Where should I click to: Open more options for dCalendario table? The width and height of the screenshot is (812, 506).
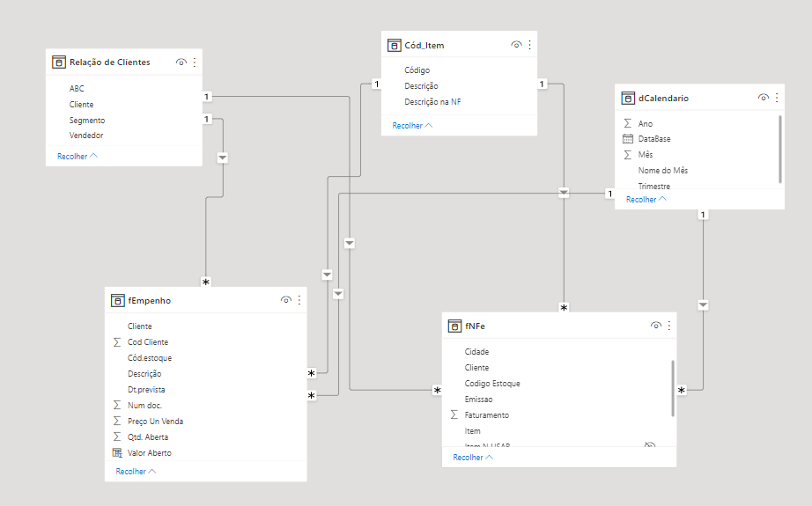click(x=777, y=98)
